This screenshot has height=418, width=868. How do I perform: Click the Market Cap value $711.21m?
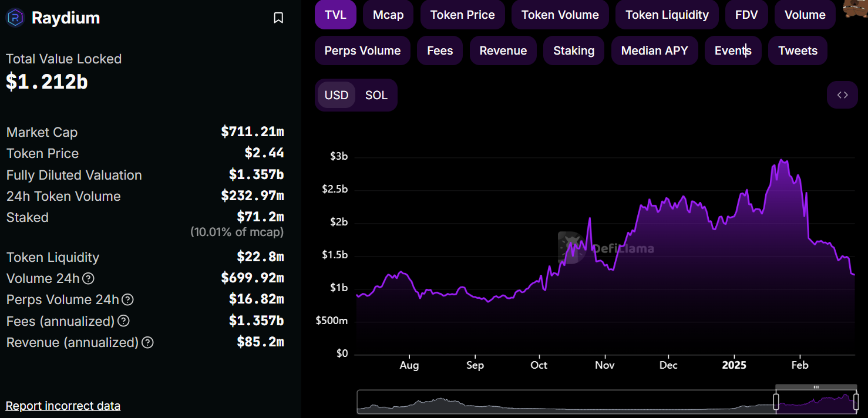point(253,132)
